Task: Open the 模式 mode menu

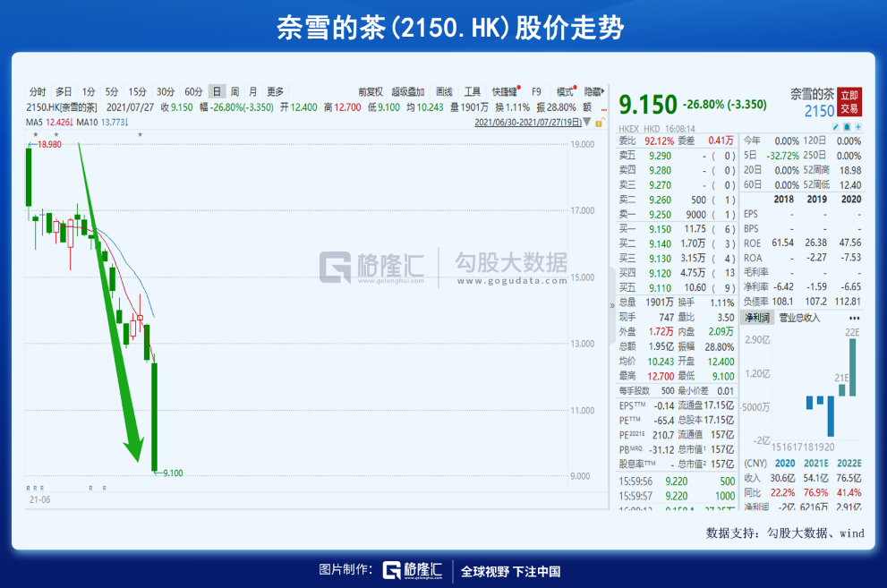Action: click(x=567, y=91)
